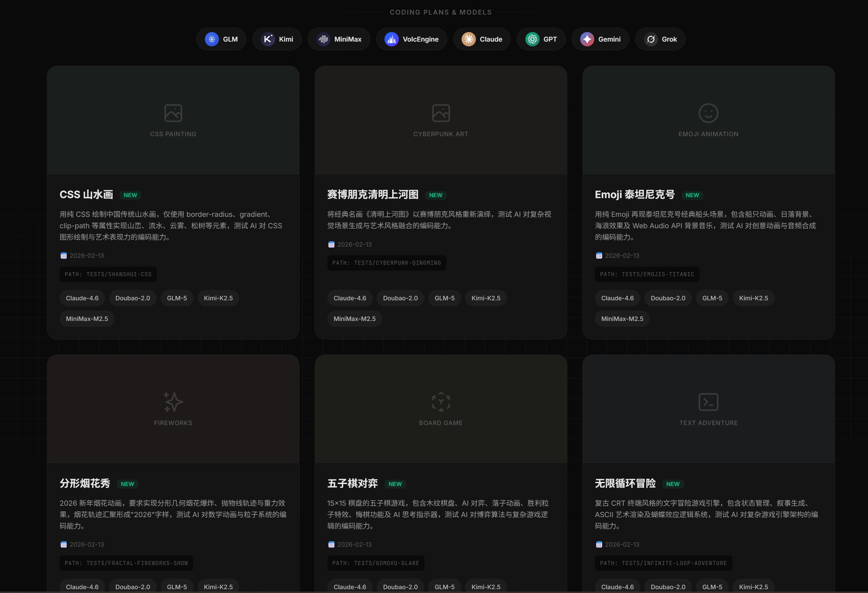Select the MiniMax waveform icon
Image resolution: width=868 pixels, height=593 pixels.
(x=324, y=39)
